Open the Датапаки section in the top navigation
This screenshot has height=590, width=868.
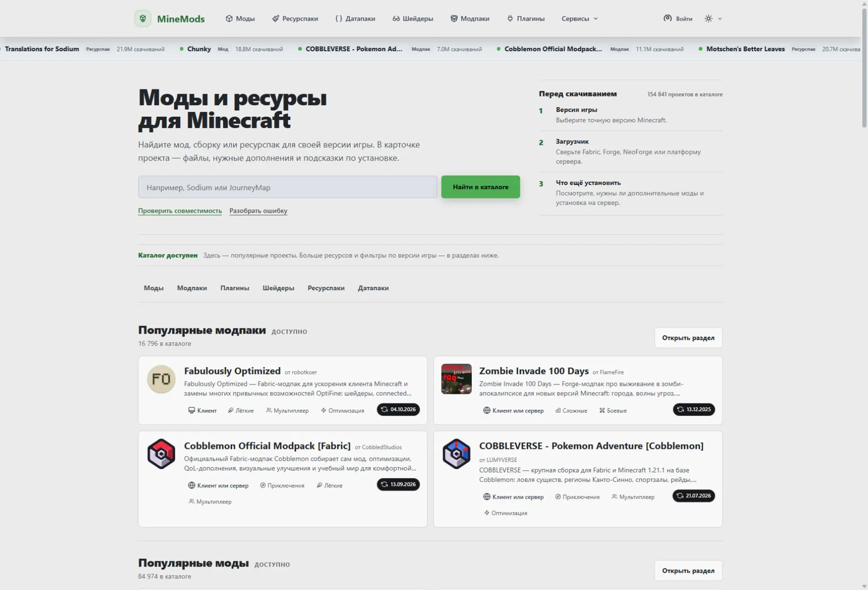click(x=355, y=19)
